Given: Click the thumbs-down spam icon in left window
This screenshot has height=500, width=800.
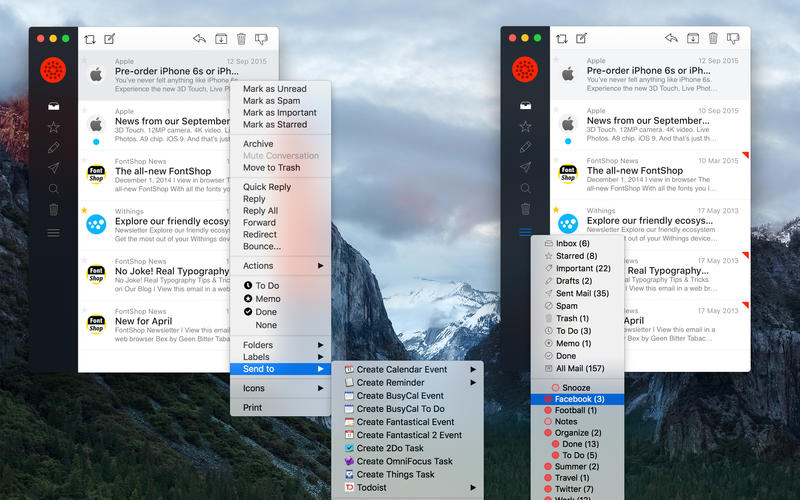Looking at the screenshot, I should coord(262,39).
